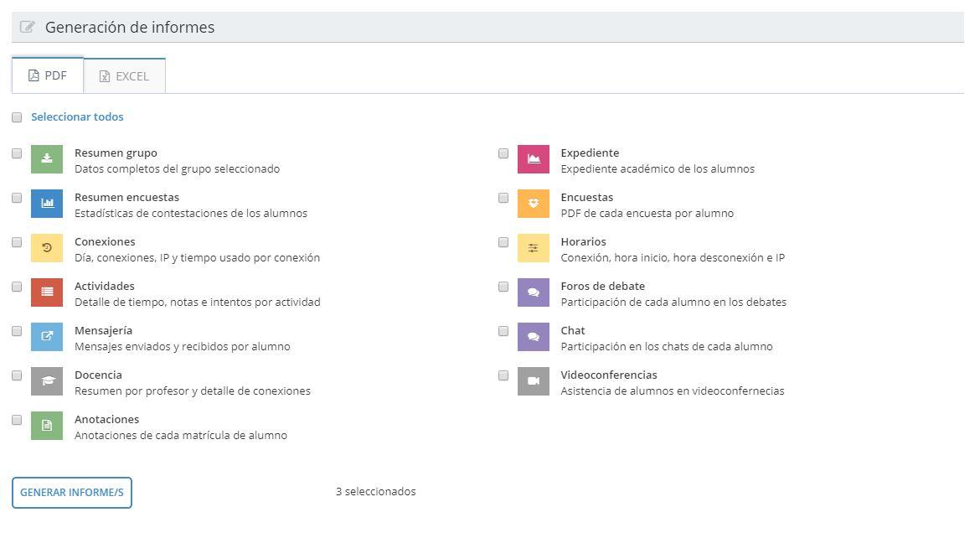Check the Docencia checkbox
The image size is (980, 538).
(17, 375)
